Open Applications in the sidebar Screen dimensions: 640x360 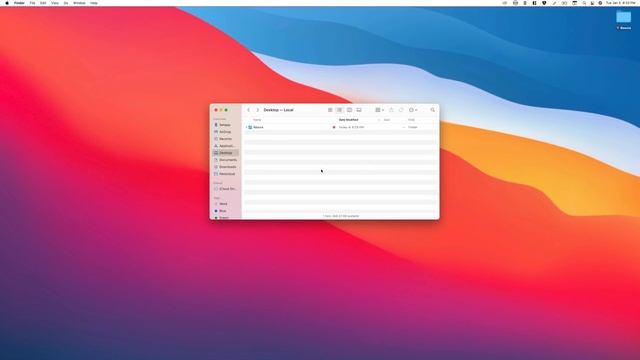pos(225,146)
